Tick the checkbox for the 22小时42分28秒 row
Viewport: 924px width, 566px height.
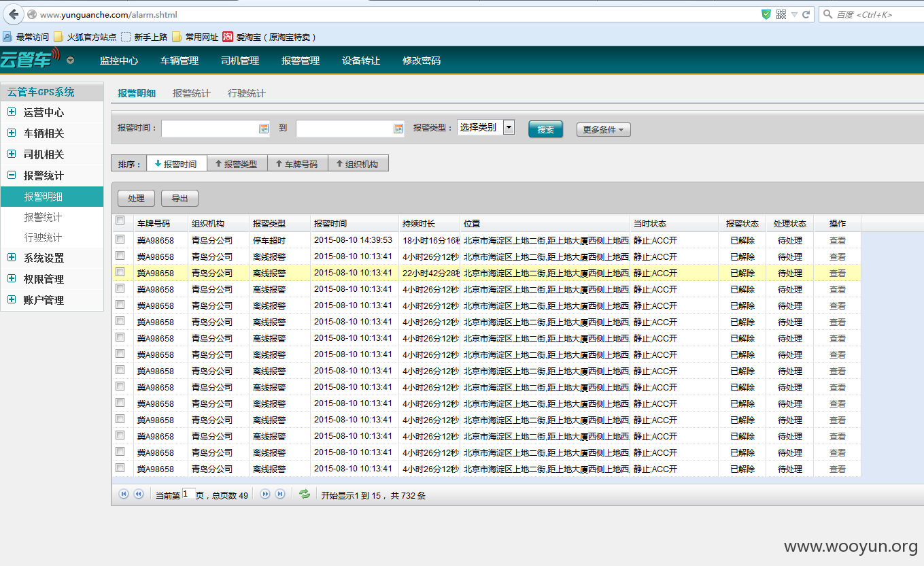[x=120, y=272]
